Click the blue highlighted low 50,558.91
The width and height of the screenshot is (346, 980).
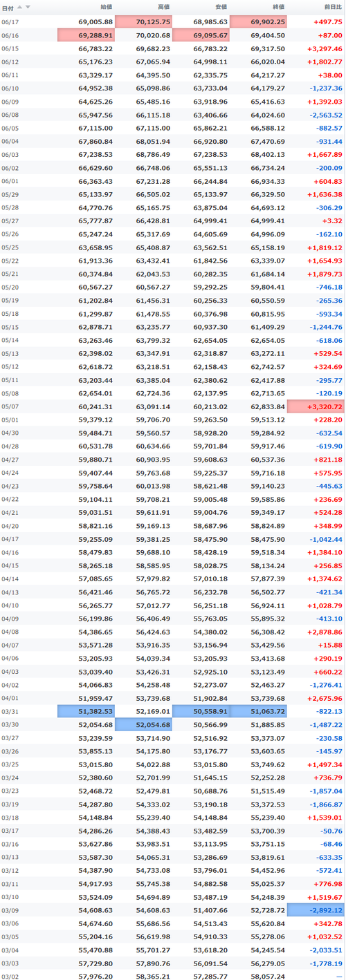click(x=201, y=710)
